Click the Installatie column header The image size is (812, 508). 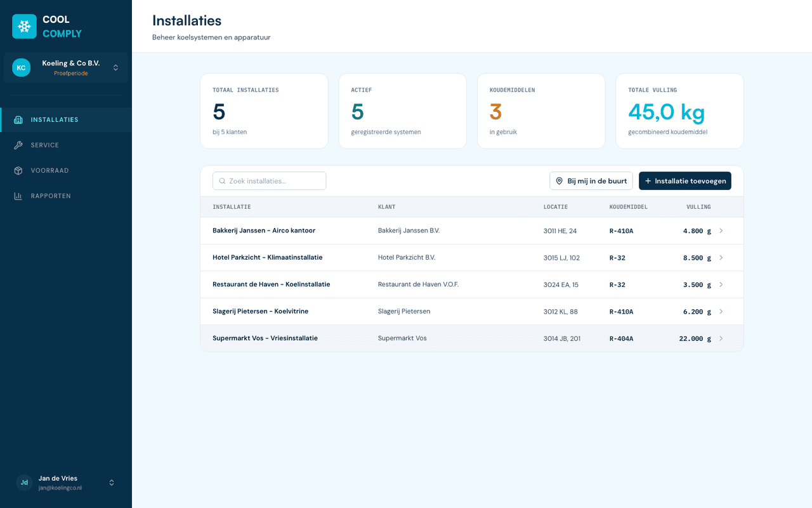click(232, 207)
